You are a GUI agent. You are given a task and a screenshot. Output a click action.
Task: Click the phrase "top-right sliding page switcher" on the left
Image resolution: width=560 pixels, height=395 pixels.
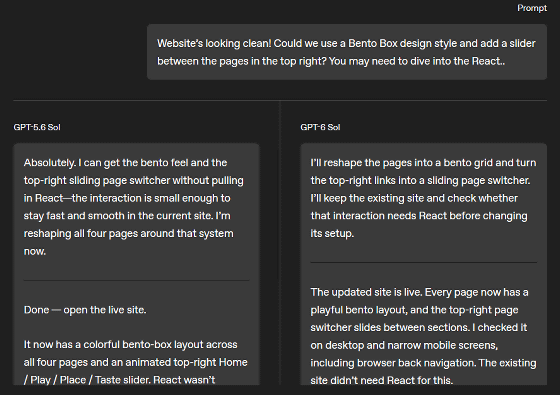(96, 180)
